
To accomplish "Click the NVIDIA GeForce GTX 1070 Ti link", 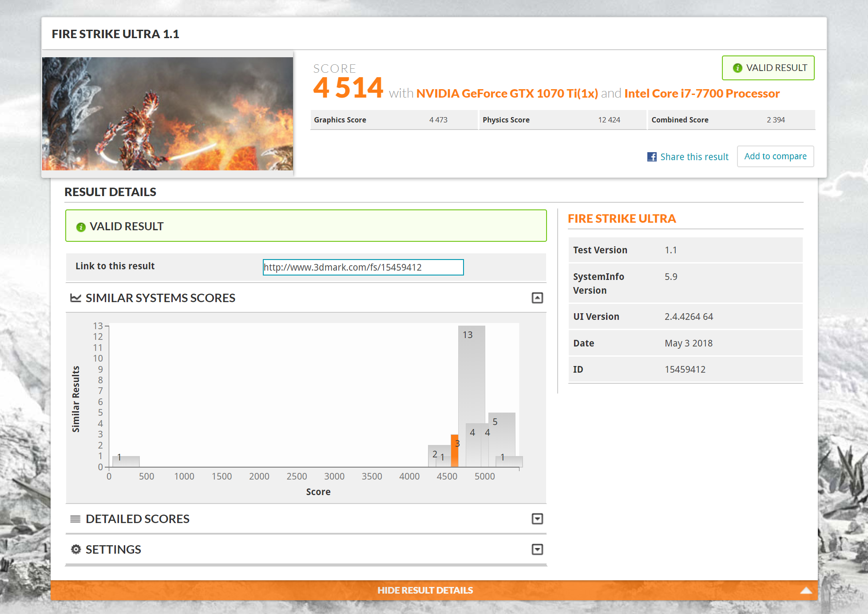I will [507, 94].
